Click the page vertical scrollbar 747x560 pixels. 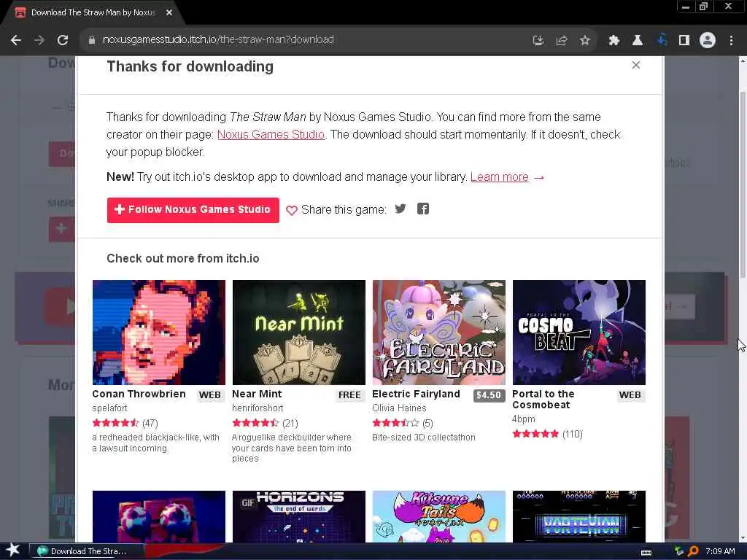click(743, 184)
